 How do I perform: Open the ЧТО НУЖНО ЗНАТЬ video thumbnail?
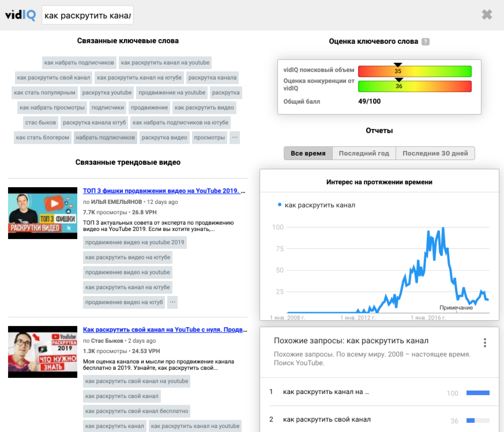coord(43,352)
